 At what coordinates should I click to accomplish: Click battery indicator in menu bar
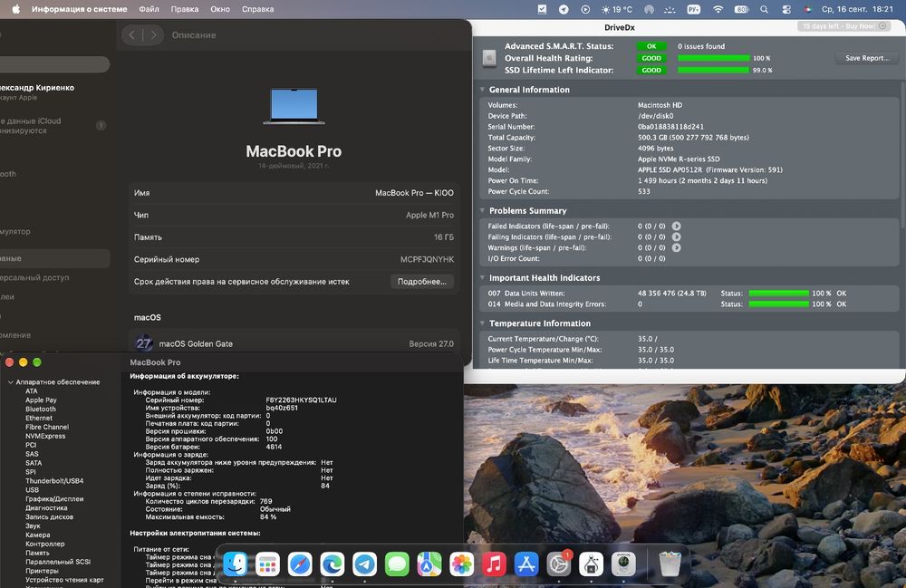pyautogui.click(x=741, y=9)
